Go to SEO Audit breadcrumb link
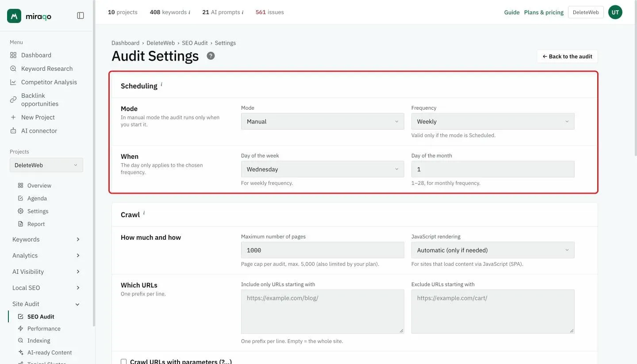 click(195, 43)
